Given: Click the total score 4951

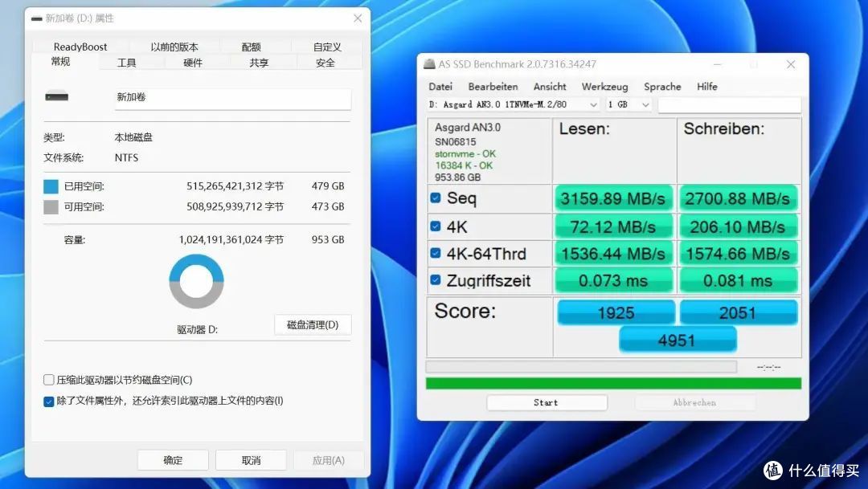Looking at the screenshot, I should click(678, 340).
